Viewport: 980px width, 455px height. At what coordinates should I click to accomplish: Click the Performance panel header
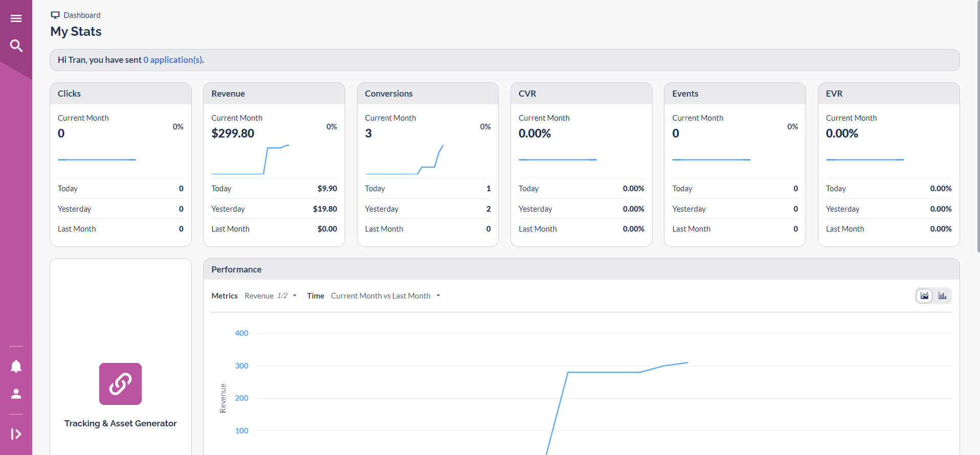tap(581, 269)
